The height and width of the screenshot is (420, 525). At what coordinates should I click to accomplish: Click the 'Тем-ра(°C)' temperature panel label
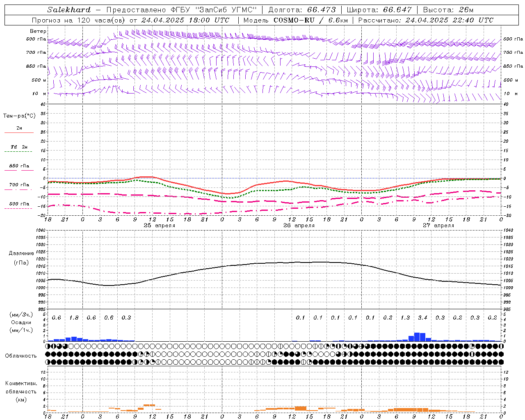(19, 116)
